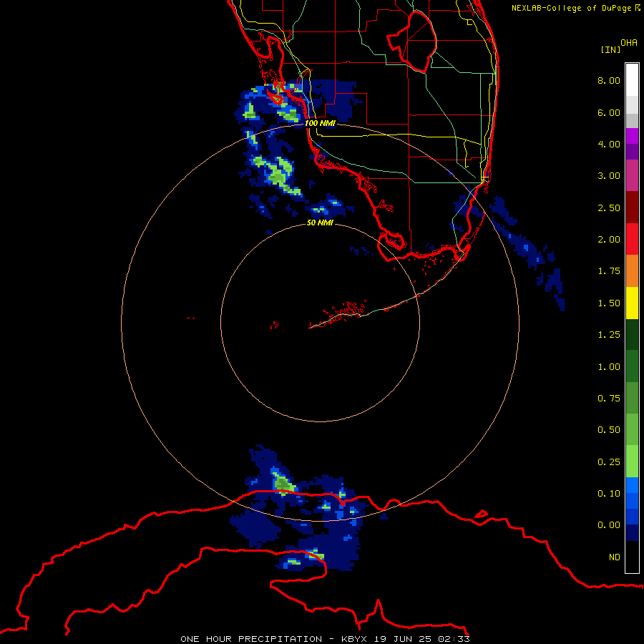Click the 0.10 legend value

pyautogui.click(x=609, y=494)
